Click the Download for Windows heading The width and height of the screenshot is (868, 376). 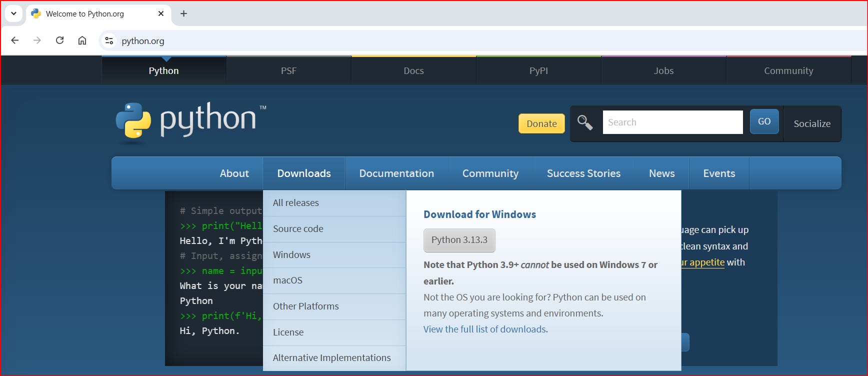(x=479, y=214)
